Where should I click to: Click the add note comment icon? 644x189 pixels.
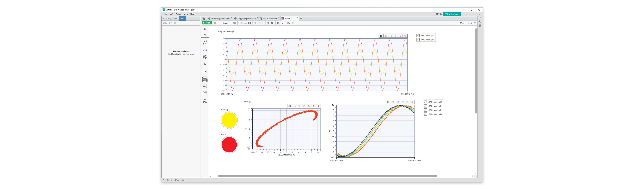point(234,23)
